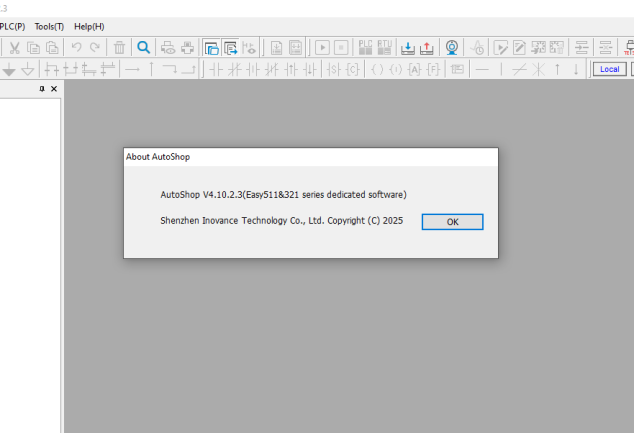Click the {S} step instruction icon

(334, 70)
